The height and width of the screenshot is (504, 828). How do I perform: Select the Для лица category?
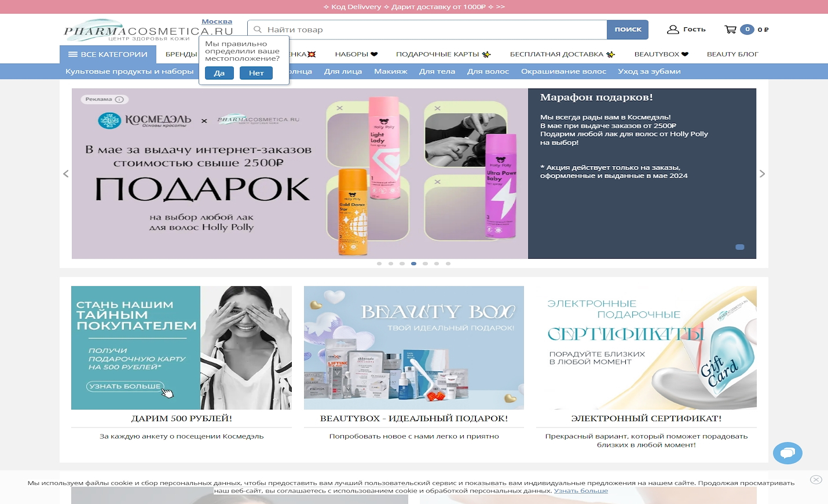(x=343, y=72)
